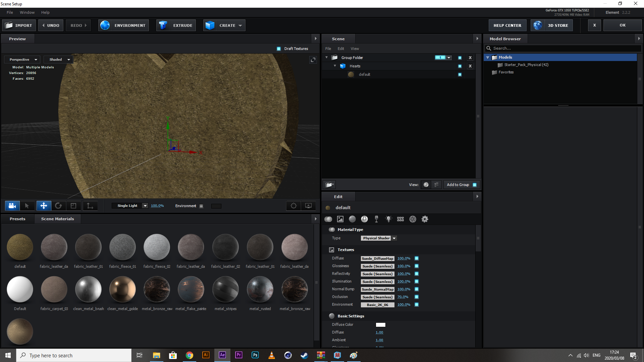Click the Extrude button

tap(176, 25)
